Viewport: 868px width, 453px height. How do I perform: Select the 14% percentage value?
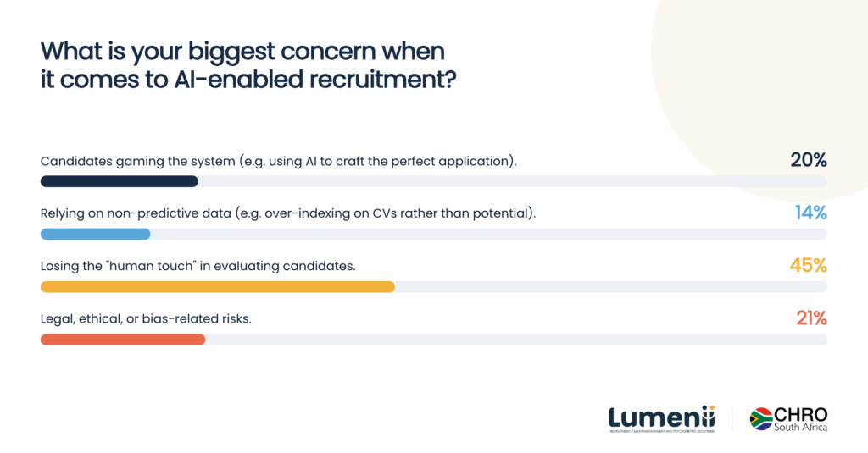811,213
